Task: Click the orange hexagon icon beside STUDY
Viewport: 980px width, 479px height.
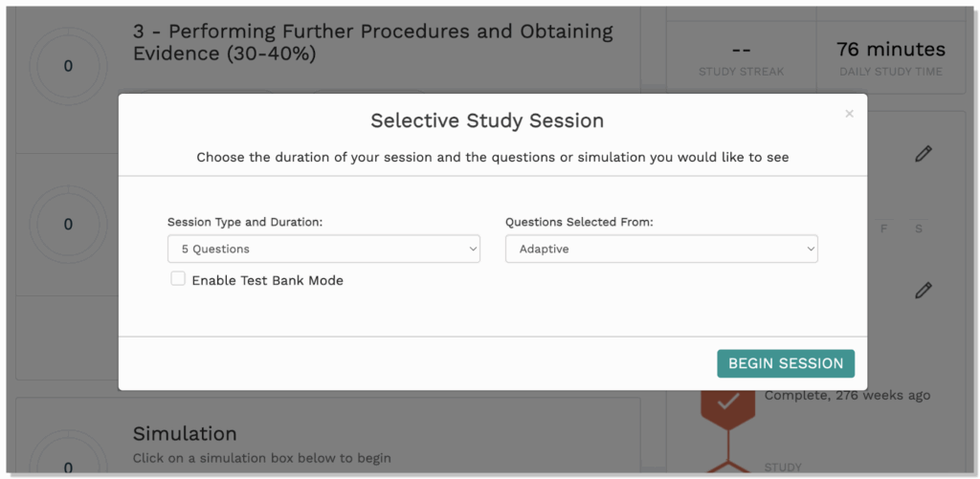Action: tap(728, 468)
